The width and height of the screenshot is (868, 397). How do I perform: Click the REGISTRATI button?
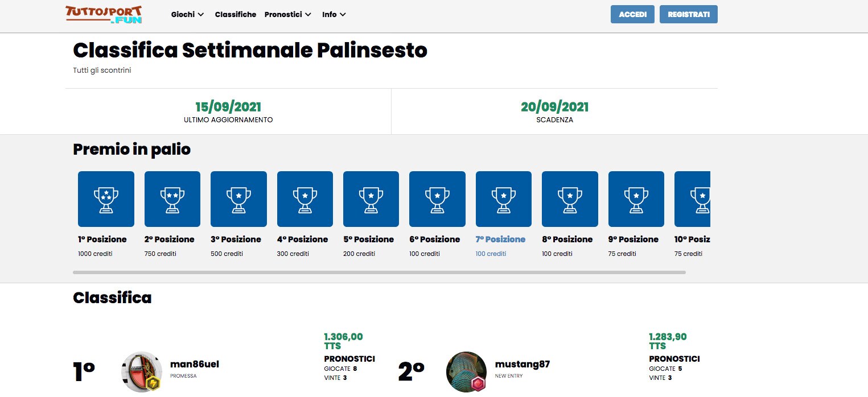(689, 14)
